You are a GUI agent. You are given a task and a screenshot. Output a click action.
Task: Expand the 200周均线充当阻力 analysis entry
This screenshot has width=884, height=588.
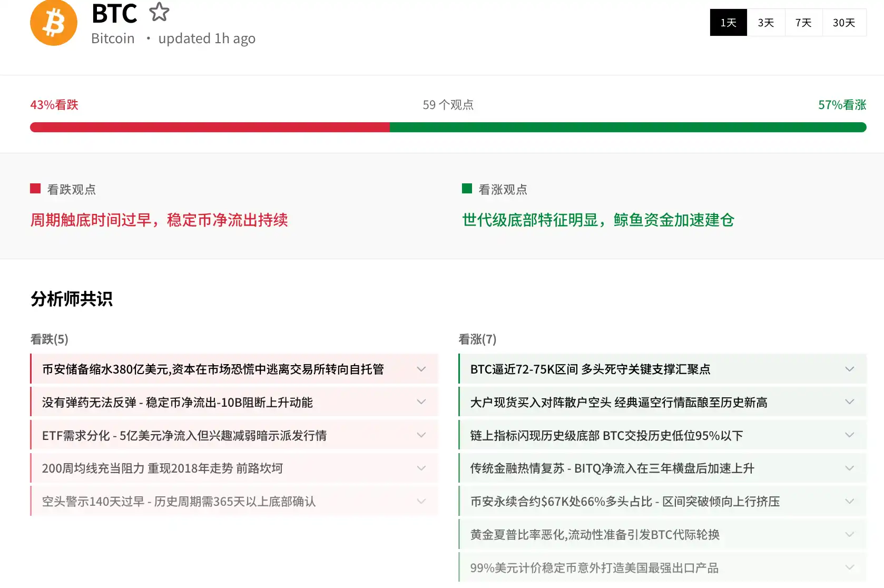click(x=421, y=468)
